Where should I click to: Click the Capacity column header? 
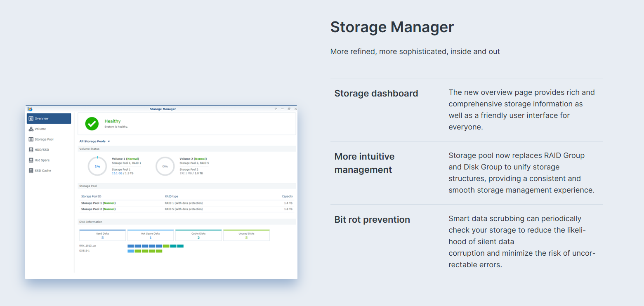288,196
